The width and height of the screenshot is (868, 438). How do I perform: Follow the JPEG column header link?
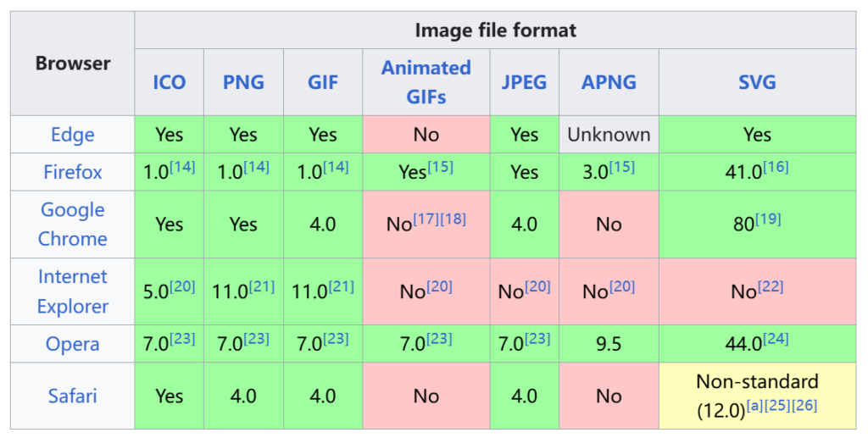tap(524, 82)
